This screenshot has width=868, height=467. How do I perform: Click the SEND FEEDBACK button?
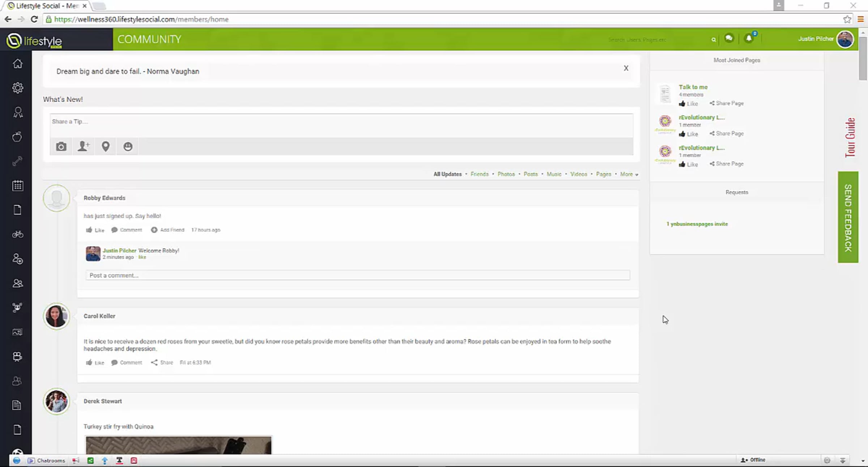coord(848,217)
